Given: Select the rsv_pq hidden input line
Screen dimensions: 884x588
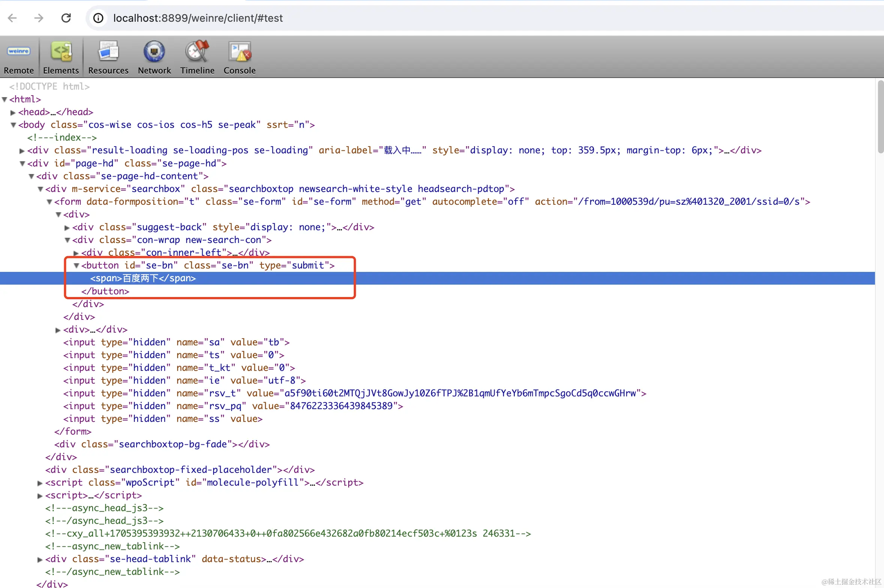Looking at the screenshot, I should point(233,406).
